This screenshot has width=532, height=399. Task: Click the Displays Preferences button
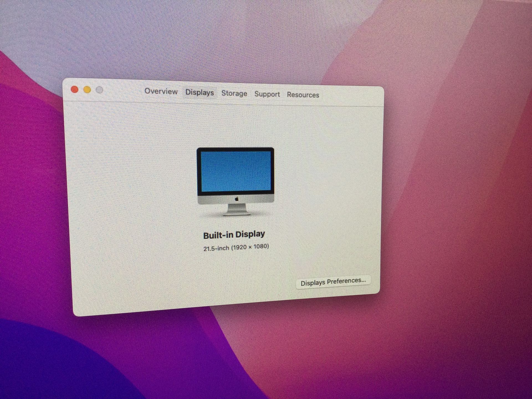coord(333,282)
